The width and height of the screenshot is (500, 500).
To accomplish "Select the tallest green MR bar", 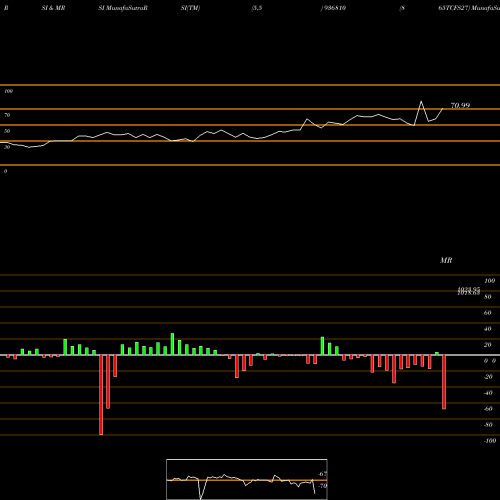I will tap(172, 344).
